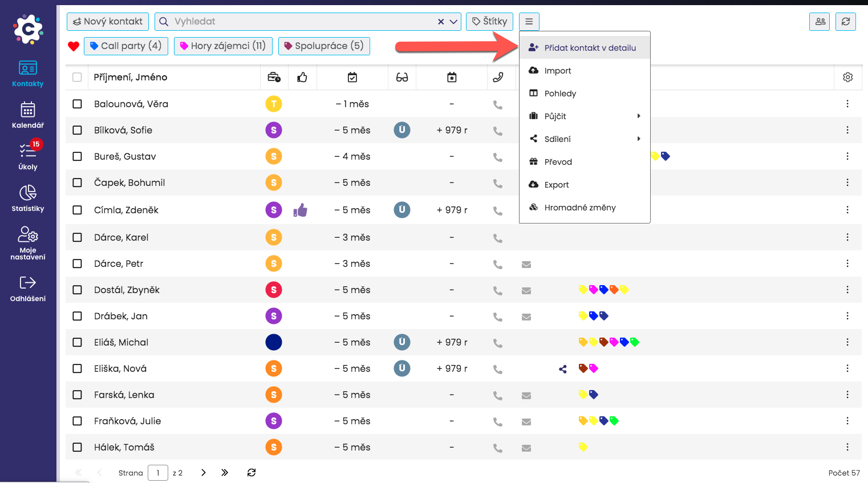
Task: Open table settings gear icon
Action: [847, 77]
